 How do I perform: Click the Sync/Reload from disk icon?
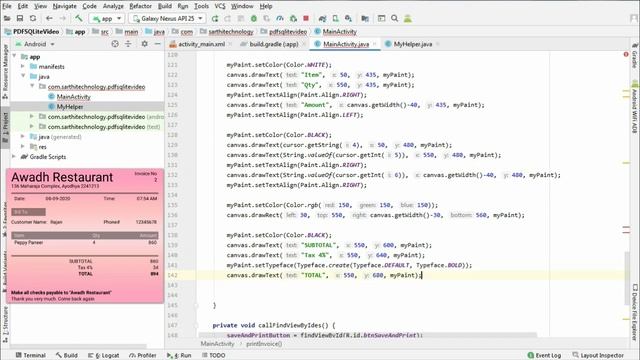click(x=33, y=18)
